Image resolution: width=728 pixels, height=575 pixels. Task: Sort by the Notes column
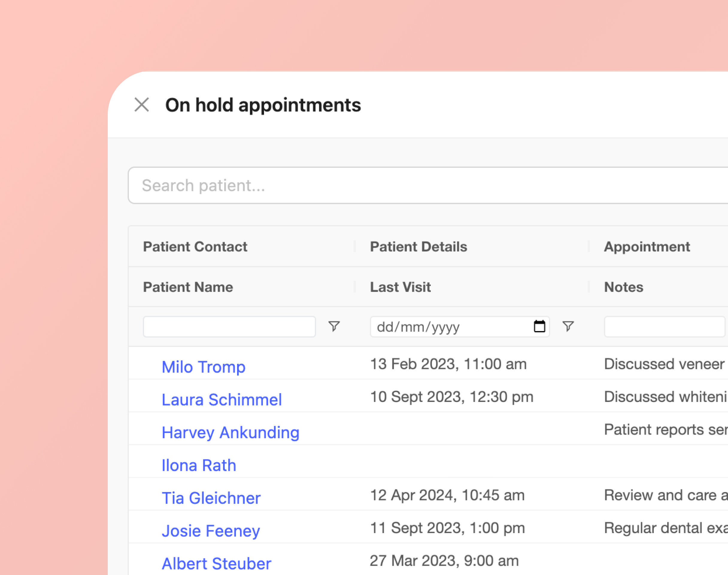click(x=624, y=287)
